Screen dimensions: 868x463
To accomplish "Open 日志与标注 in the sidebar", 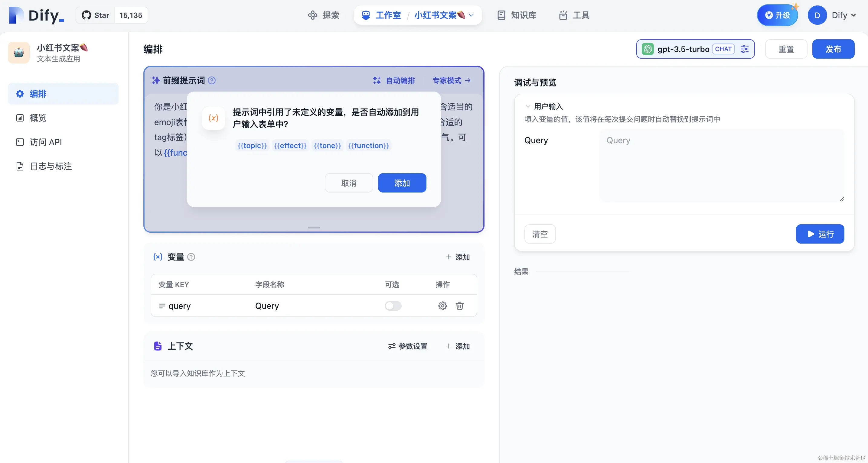I will [x=51, y=166].
